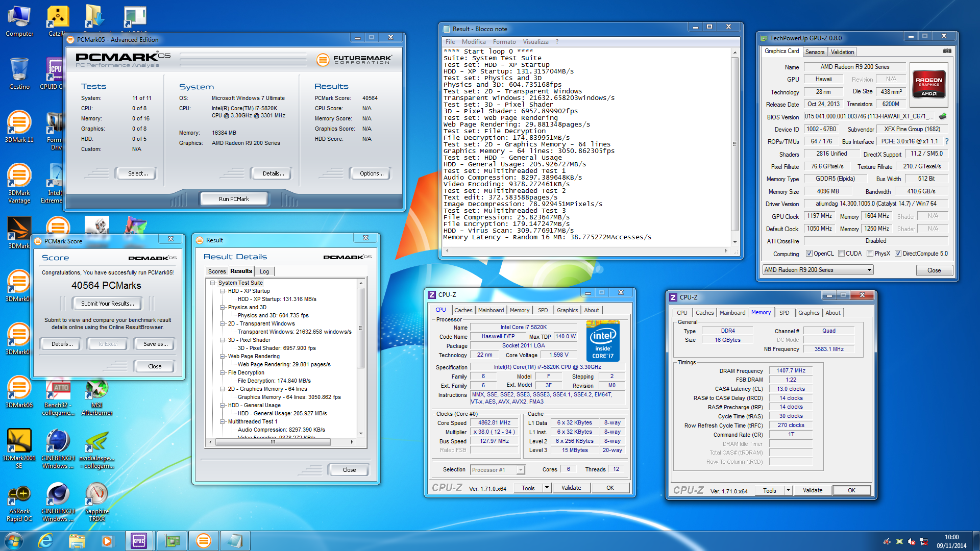The width and height of the screenshot is (980, 551).
Task: Click the Run PCMark button
Action: pos(234,199)
